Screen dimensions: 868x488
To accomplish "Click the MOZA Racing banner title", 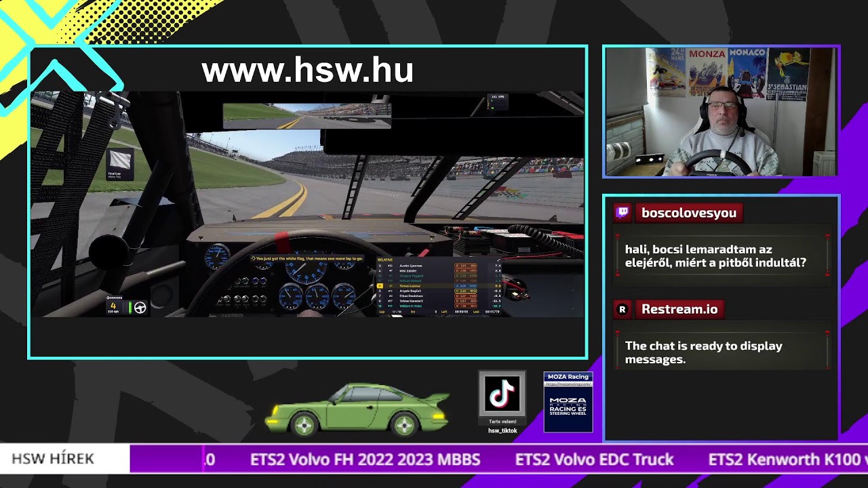I will [568, 376].
